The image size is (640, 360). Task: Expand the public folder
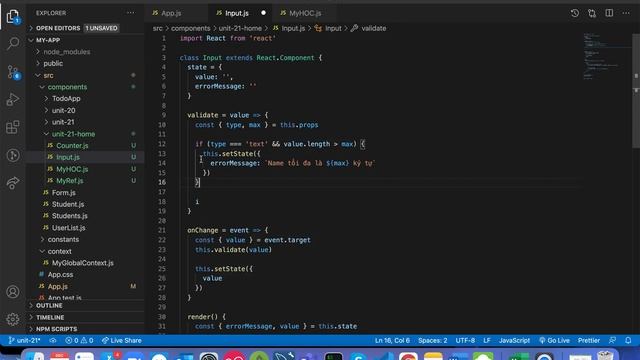[86, 64]
